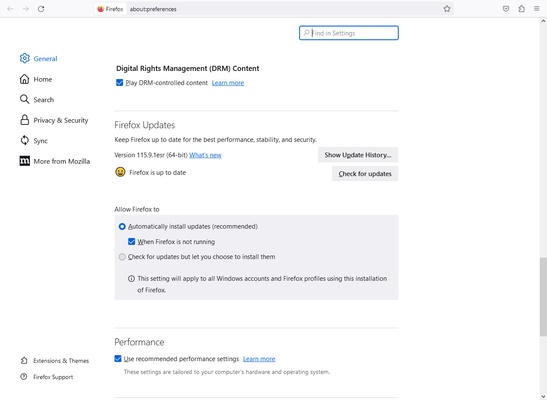Select Automatically install updates option
Image resolution: width=547 pixels, height=400 pixels.
pyautogui.click(x=122, y=227)
